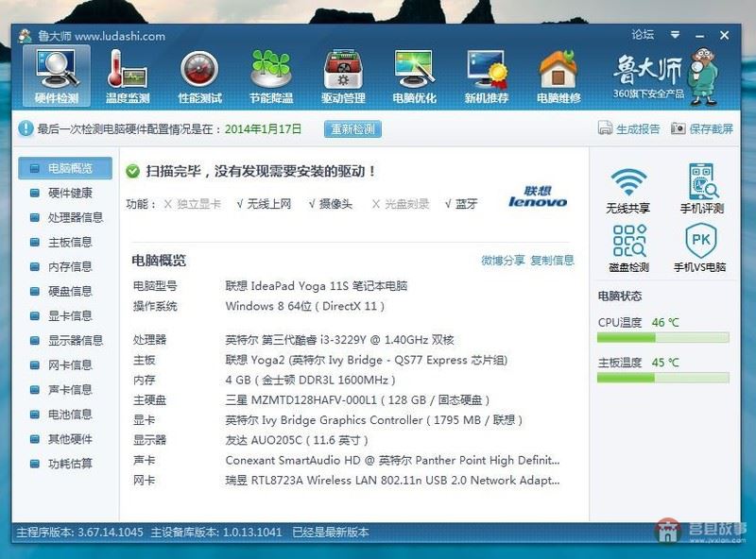Click the 保存截屏 camera icon
Viewport: 756px width, 559px height.
[x=678, y=128]
